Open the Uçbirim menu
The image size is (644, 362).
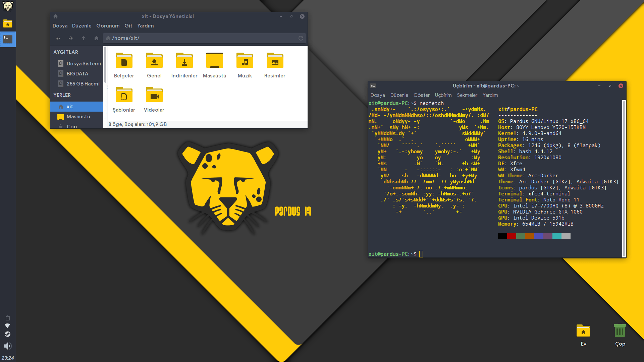[443, 95]
